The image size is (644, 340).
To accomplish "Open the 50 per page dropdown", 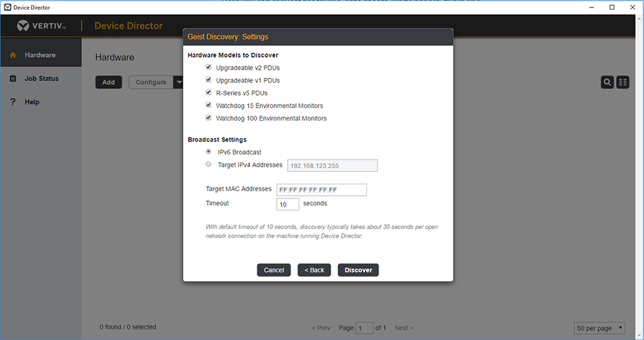I will (599, 328).
